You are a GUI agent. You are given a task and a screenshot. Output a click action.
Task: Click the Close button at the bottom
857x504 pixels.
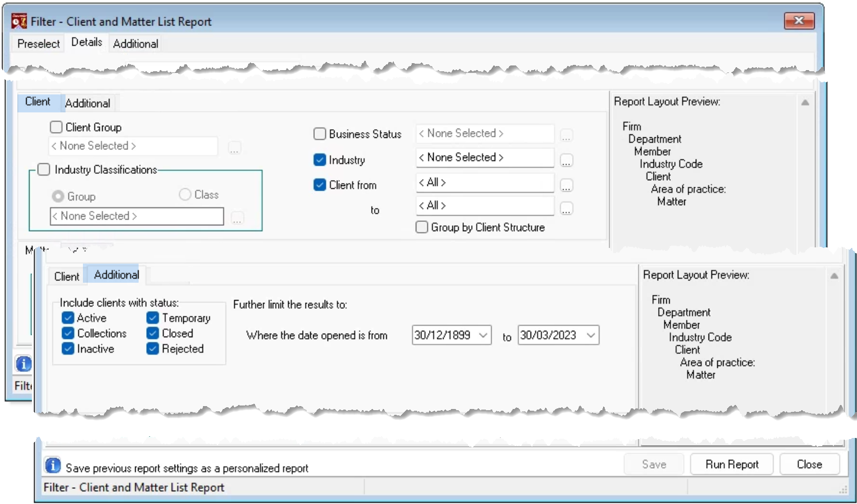(x=809, y=465)
